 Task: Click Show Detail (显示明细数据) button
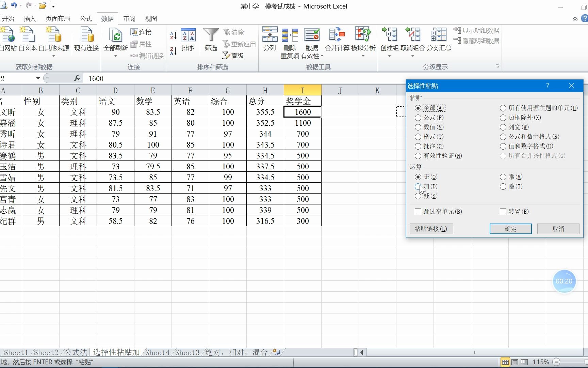coord(476,30)
